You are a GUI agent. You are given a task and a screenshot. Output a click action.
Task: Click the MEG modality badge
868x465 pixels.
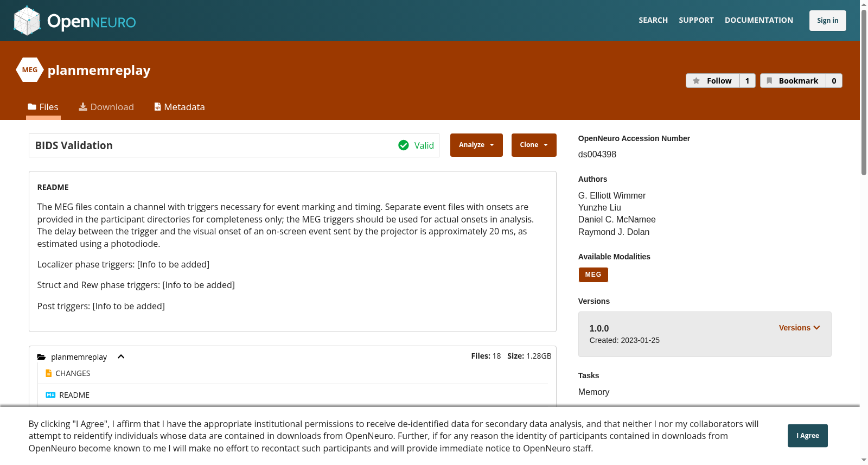point(593,275)
